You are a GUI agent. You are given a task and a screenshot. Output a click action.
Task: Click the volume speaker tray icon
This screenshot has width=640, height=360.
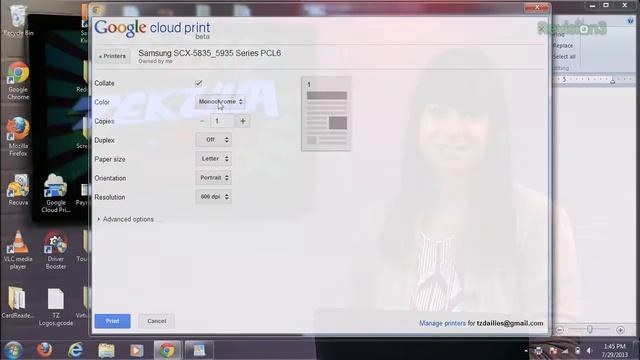(x=590, y=351)
